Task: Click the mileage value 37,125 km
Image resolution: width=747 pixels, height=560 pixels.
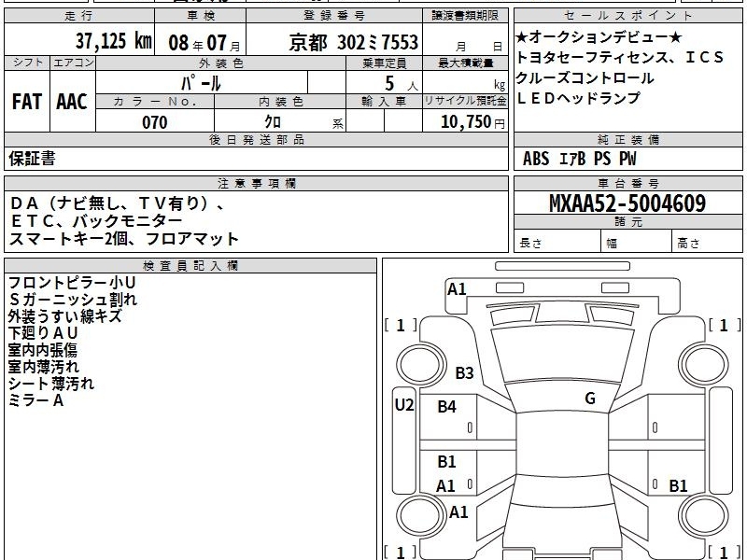Action: pos(113,41)
